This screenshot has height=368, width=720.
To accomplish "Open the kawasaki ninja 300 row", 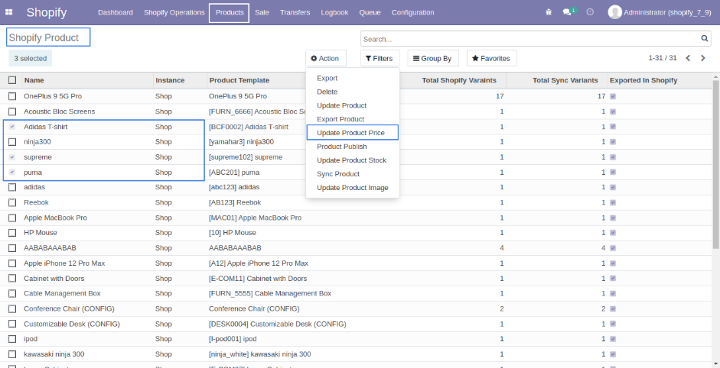I will tap(356, 354).
